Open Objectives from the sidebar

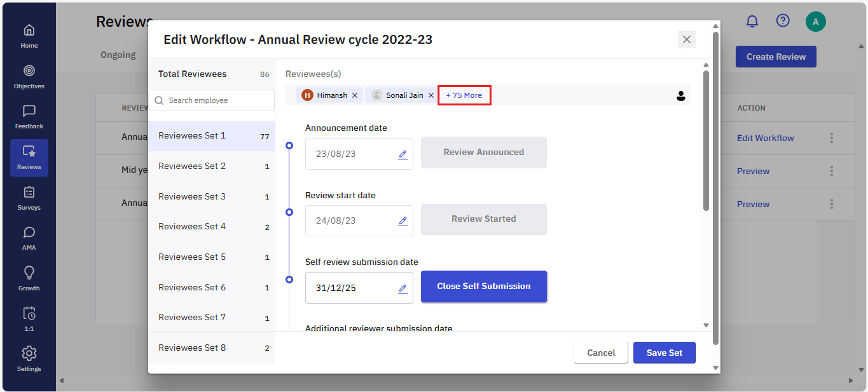pos(29,76)
